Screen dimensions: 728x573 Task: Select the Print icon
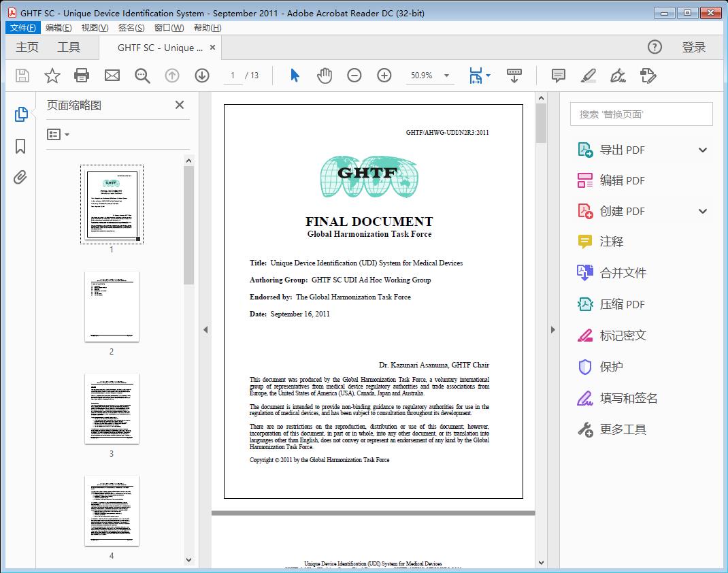[x=82, y=76]
